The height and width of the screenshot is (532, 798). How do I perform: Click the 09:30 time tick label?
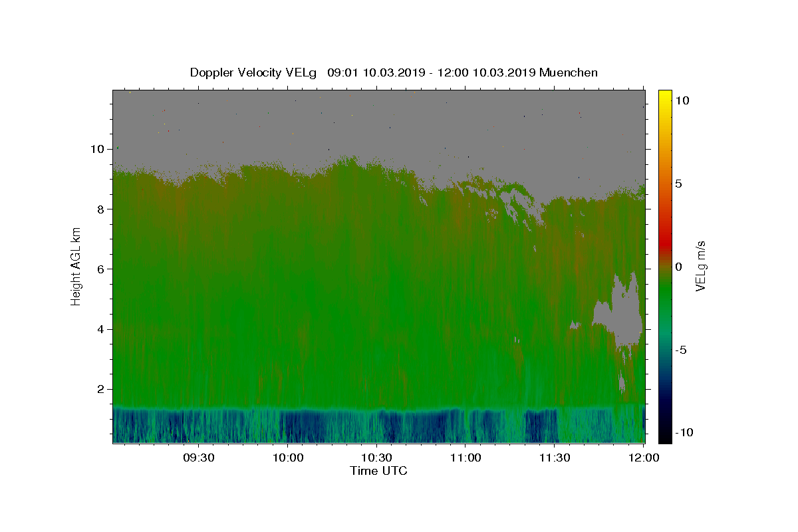point(198,458)
